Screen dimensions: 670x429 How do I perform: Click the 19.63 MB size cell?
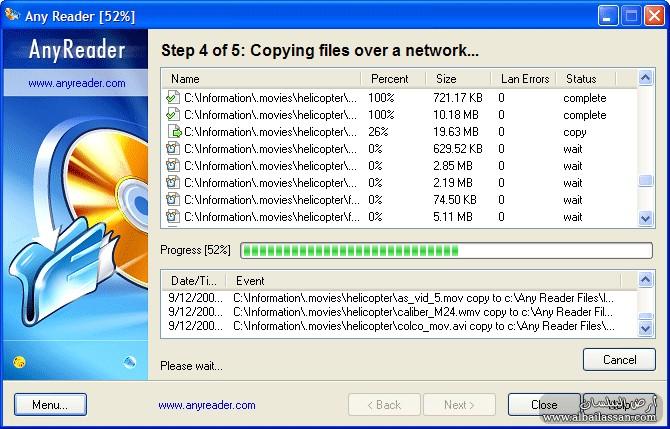click(x=456, y=132)
